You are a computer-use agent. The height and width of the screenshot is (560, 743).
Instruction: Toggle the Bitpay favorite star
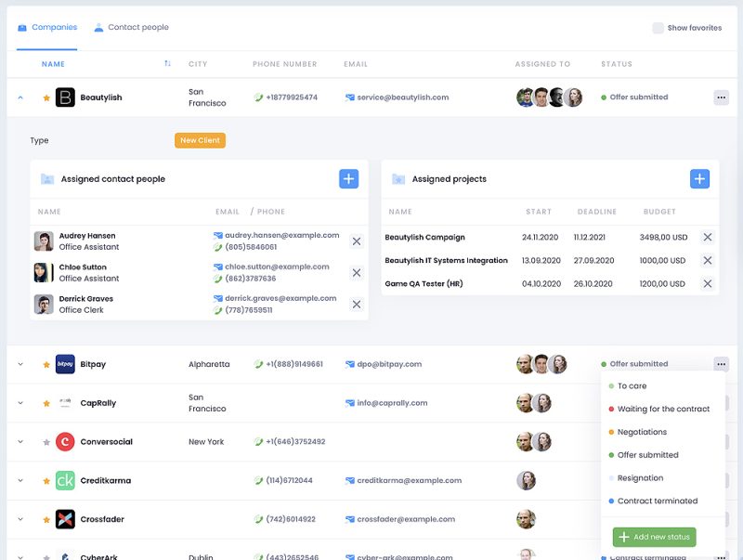point(46,365)
